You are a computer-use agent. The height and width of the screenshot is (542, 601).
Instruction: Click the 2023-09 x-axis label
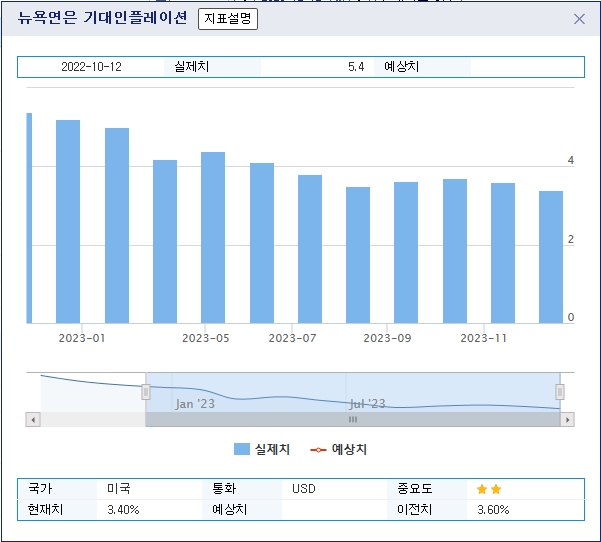tap(387, 338)
